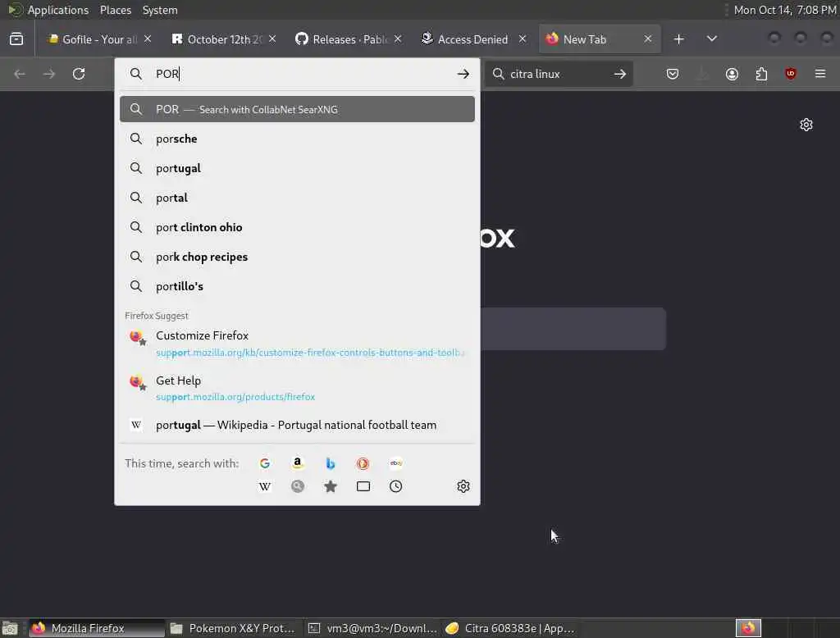This screenshot has height=638, width=840.
Task: Search history using the clock icon
Action: [x=396, y=486]
